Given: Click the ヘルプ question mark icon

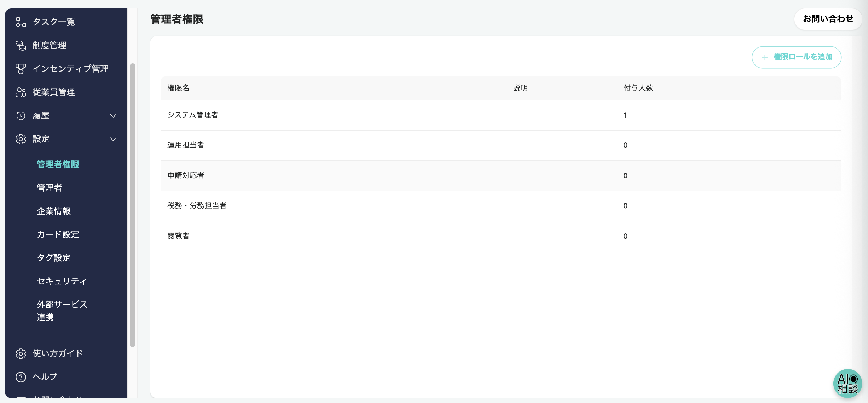Looking at the screenshot, I should [x=21, y=377].
